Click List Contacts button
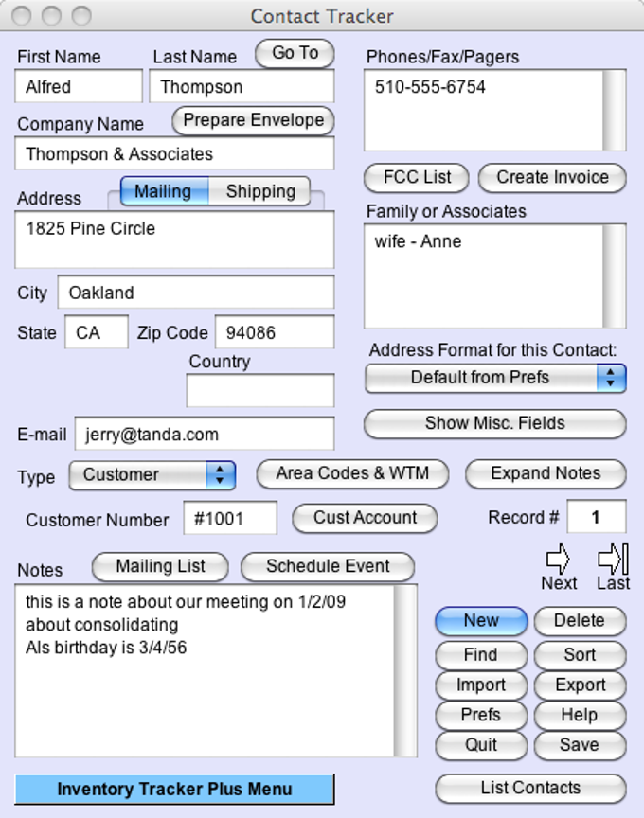This screenshot has width=644, height=818. click(x=530, y=789)
